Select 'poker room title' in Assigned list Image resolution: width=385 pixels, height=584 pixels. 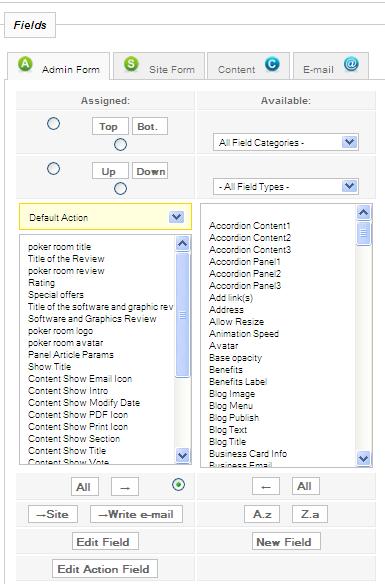[59, 247]
